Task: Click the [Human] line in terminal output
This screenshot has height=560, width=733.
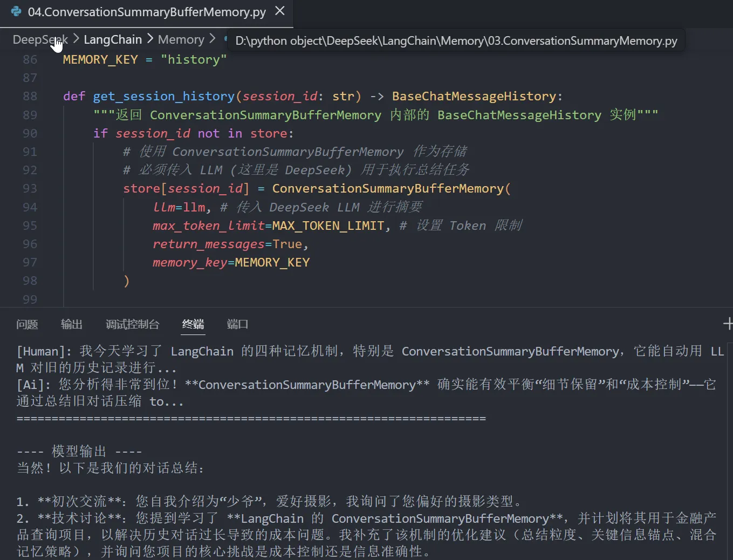Action: click(x=370, y=360)
